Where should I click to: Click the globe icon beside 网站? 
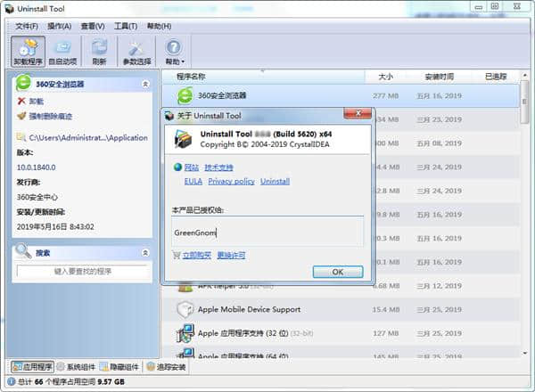click(177, 167)
